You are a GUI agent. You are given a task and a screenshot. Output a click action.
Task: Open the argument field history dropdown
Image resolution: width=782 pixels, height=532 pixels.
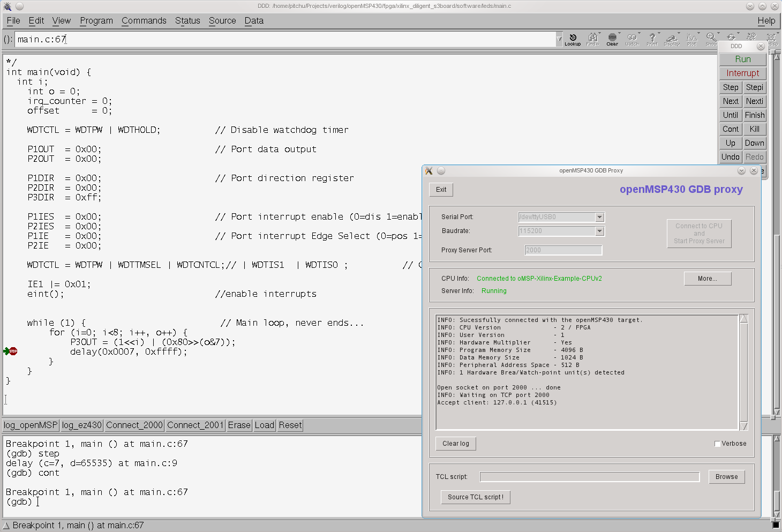[x=559, y=39]
